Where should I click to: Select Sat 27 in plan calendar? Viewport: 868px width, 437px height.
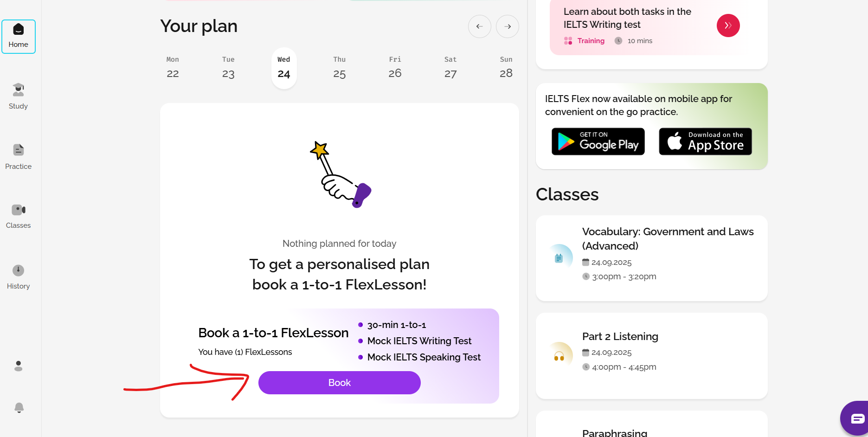pos(450,68)
